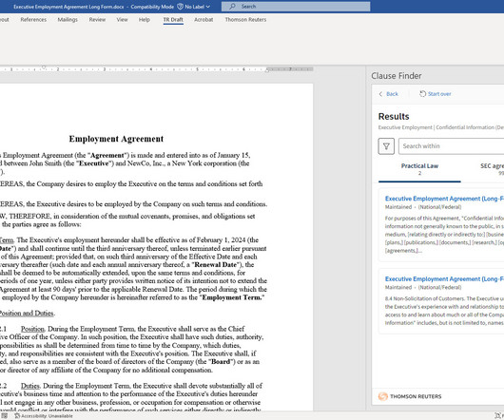Click the filter funnel icon in Clause Finder
The height and width of the screenshot is (420, 504).
pos(386,146)
